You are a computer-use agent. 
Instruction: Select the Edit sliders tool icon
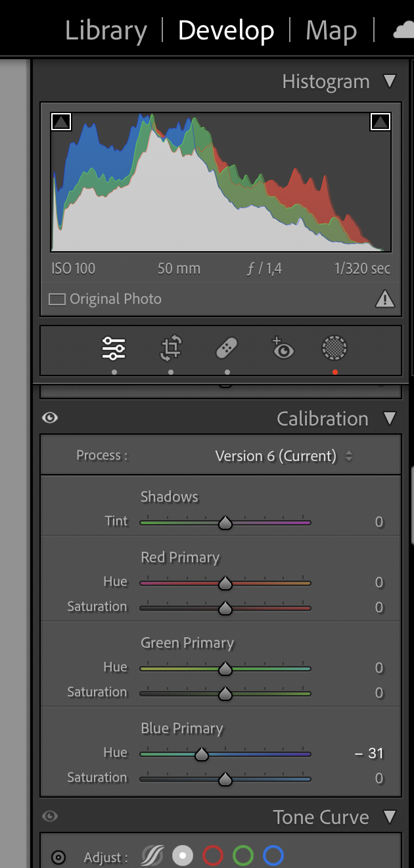pyautogui.click(x=114, y=349)
